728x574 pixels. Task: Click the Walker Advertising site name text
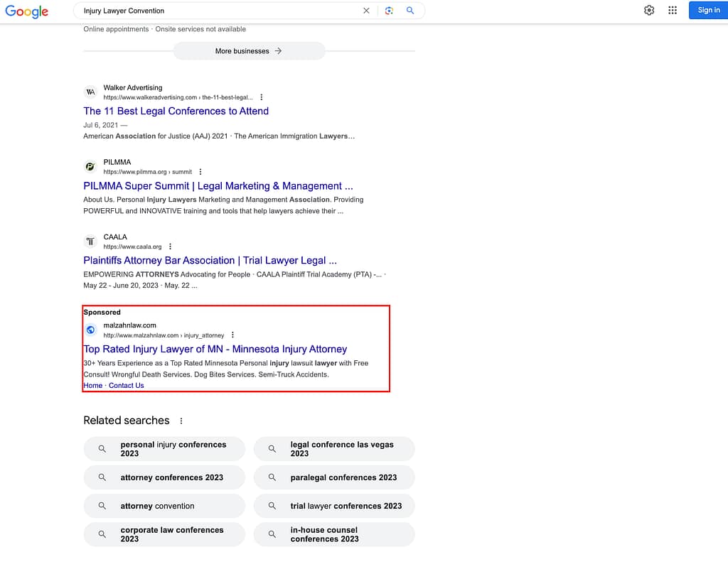[133, 87]
